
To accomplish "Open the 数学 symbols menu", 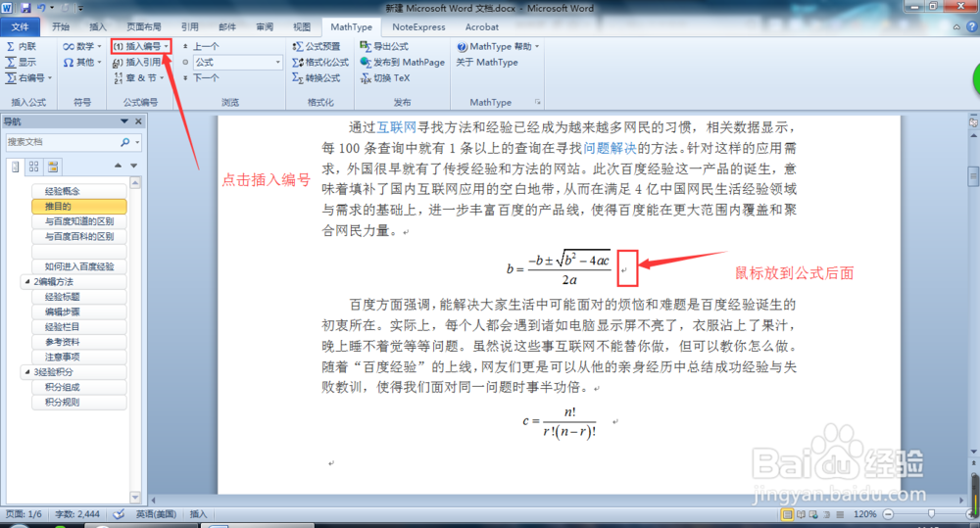I will pos(82,46).
